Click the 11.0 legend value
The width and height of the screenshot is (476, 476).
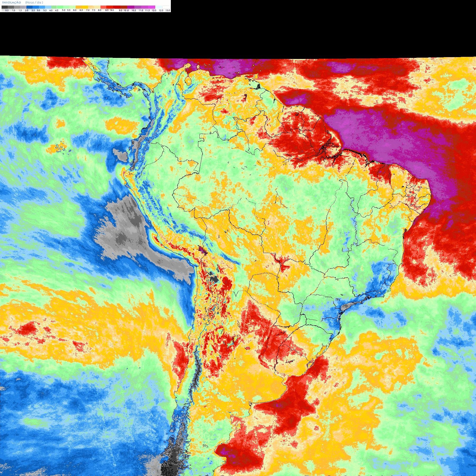pyautogui.click(x=141, y=11)
